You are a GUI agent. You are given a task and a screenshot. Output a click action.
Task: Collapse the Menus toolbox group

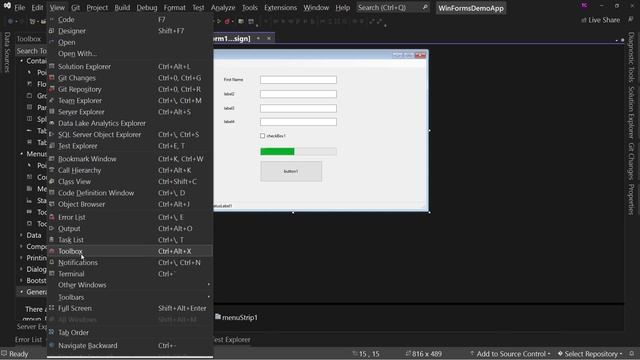[x=22, y=154]
